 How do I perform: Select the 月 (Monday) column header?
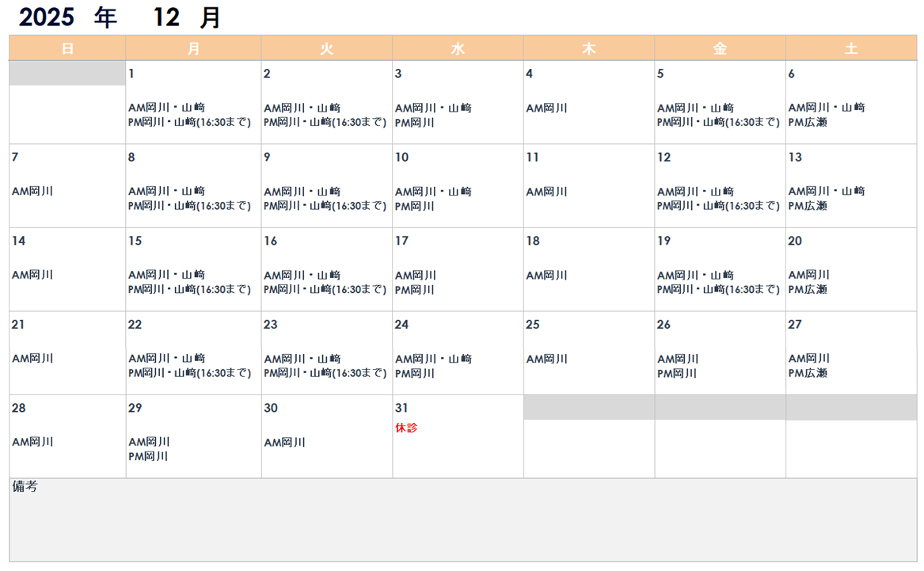click(x=193, y=48)
